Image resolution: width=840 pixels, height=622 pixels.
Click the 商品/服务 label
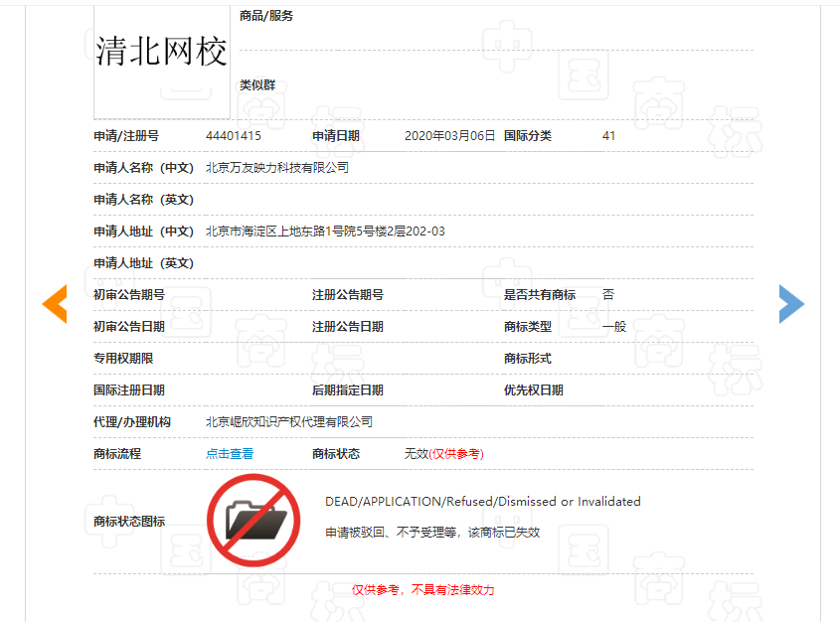coord(266,16)
